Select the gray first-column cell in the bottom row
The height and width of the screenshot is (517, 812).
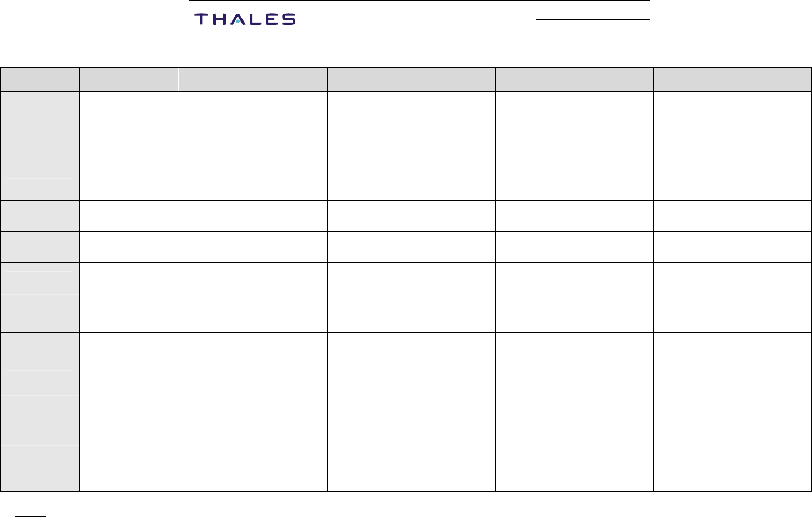(40, 468)
